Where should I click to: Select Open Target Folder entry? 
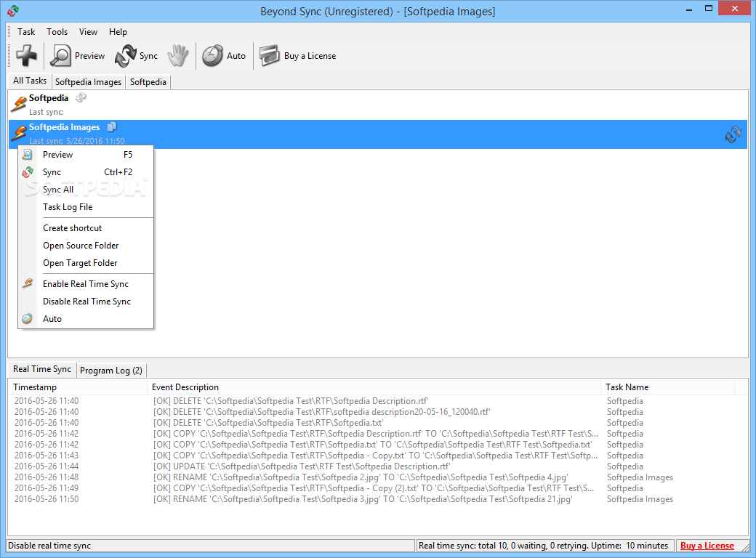(x=86, y=262)
